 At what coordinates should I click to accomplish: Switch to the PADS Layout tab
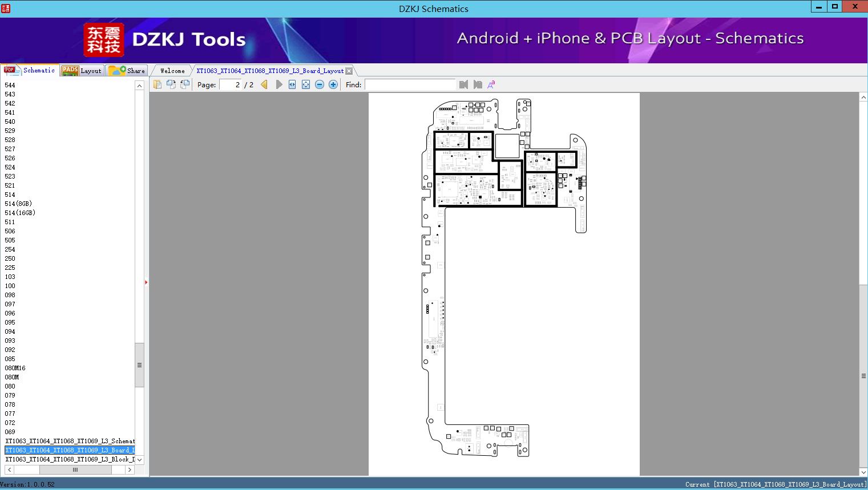pos(82,71)
